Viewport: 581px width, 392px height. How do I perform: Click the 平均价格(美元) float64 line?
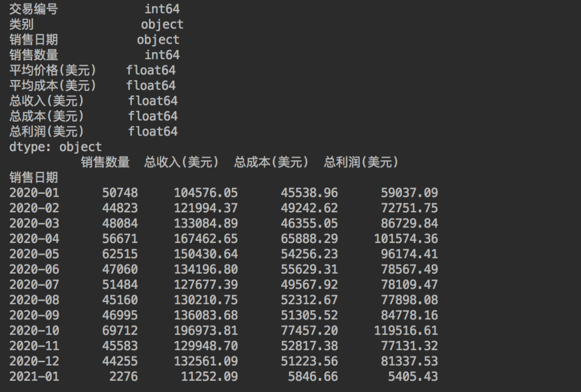coord(93,70)
